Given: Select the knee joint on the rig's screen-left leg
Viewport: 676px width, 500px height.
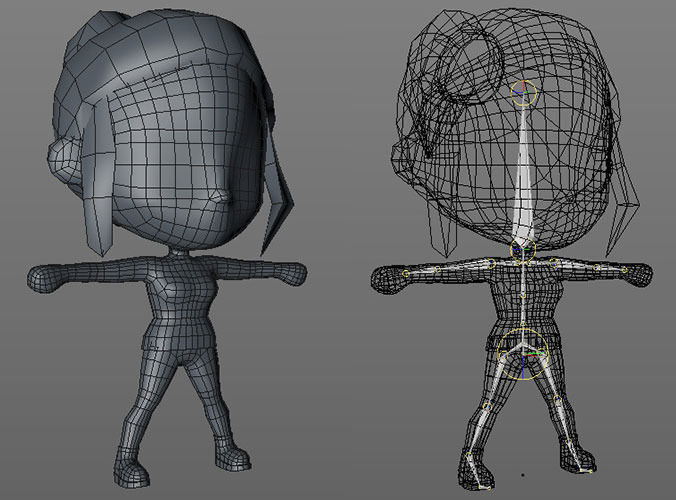Looking at the screenshot, I should point(488,406).
